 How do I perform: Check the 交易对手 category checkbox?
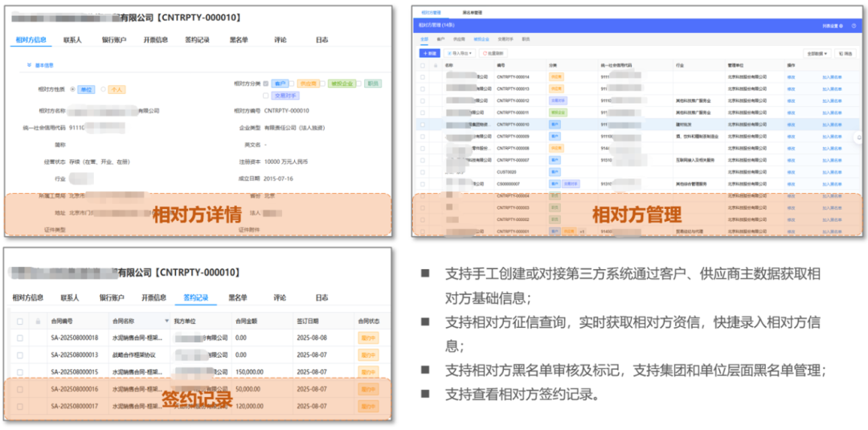click(266, 95)
